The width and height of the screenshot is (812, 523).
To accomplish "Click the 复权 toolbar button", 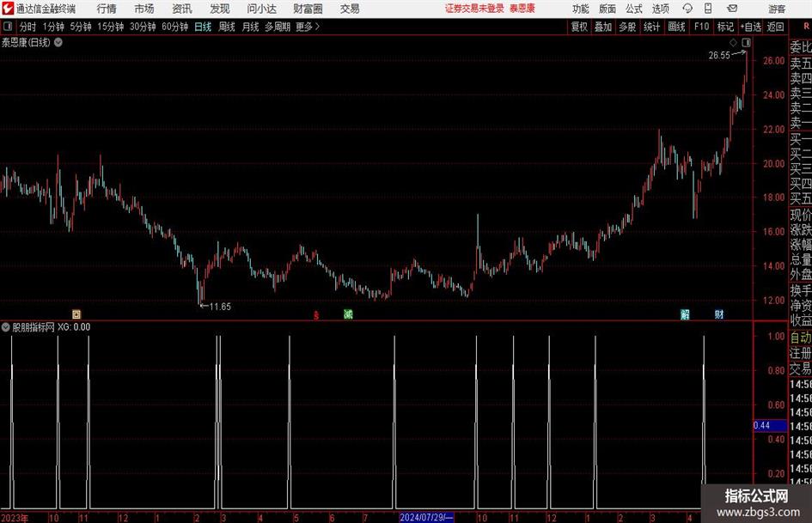I will [x=579, y=27].
